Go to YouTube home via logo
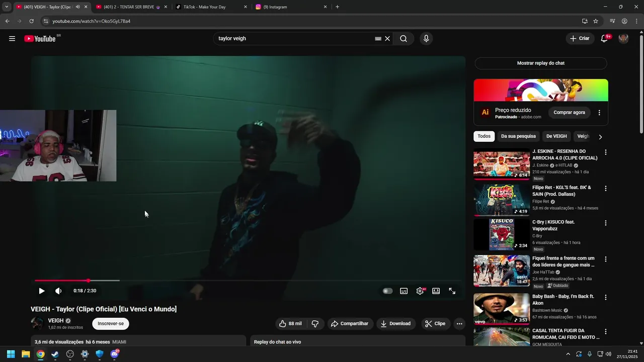The width and height of the screenshot is (644, 362). (40, 39)
